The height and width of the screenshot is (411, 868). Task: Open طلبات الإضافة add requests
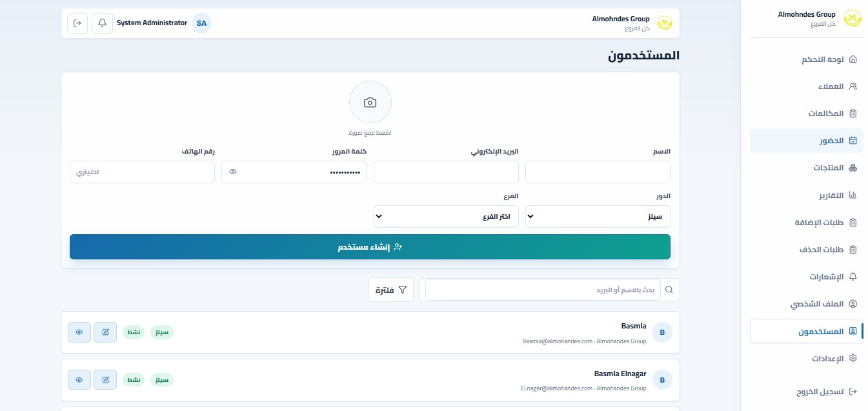807,223
